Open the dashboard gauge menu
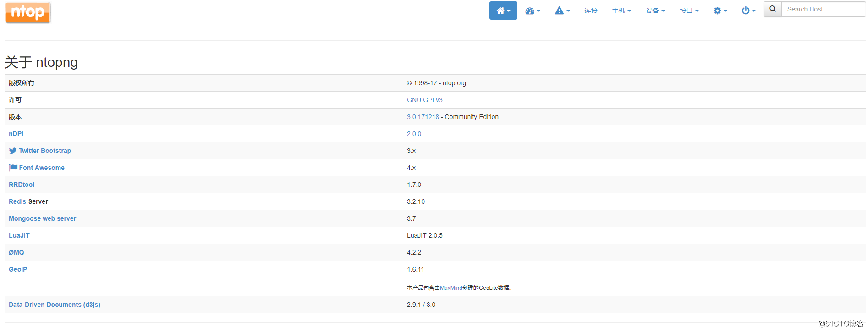Screen dimensions: 868x332 pos(533,11)
